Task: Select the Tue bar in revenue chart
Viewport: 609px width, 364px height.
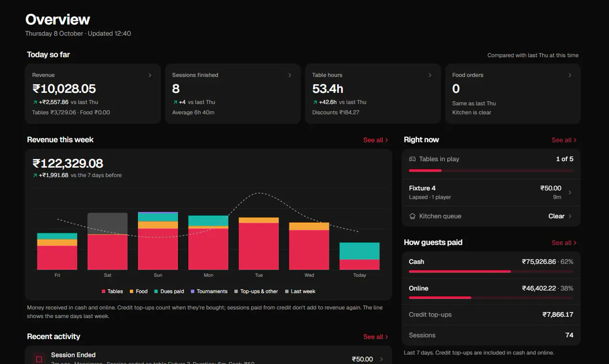Action: pyautogui.click(x=258, y=244)
